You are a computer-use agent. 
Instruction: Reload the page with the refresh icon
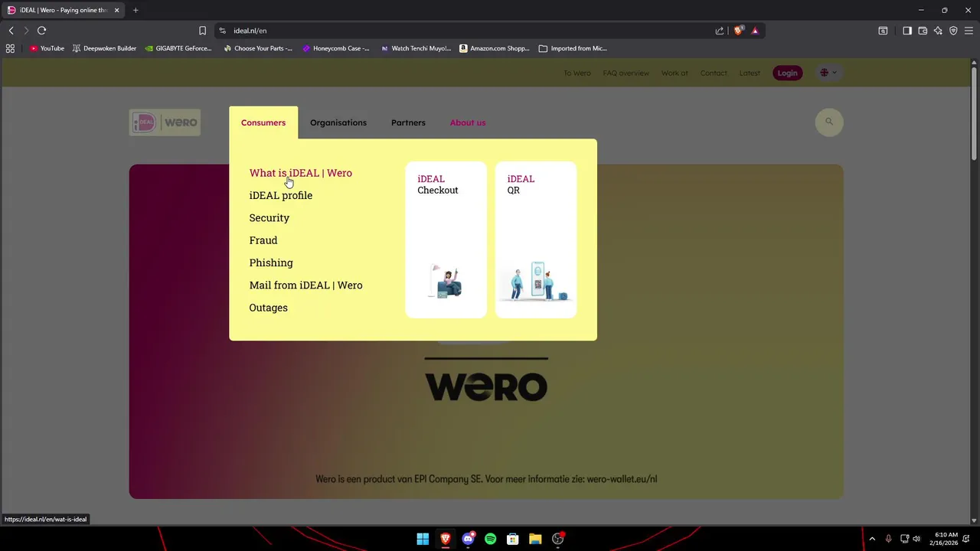tap(41, 31)
